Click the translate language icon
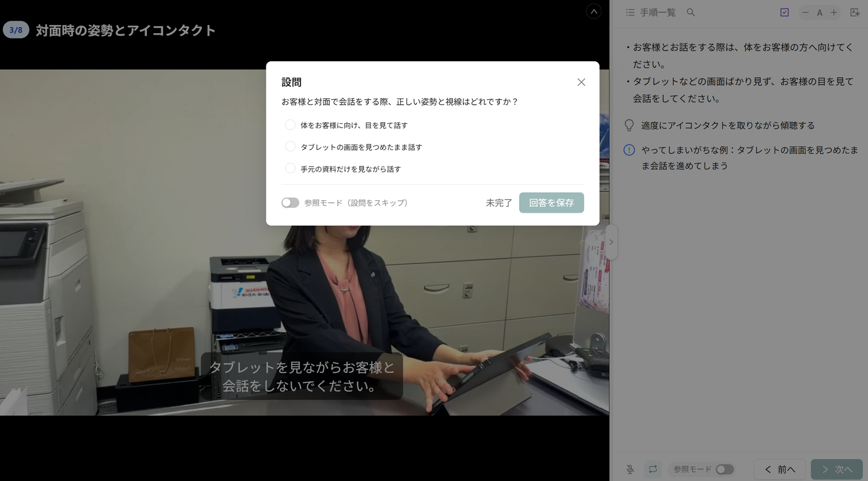Viewport: 868px width, 481px height. tap(855, 12)
